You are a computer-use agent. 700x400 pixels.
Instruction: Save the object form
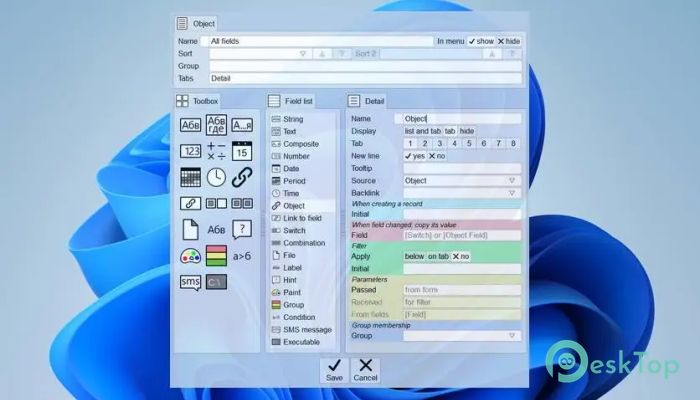[334, 370]
